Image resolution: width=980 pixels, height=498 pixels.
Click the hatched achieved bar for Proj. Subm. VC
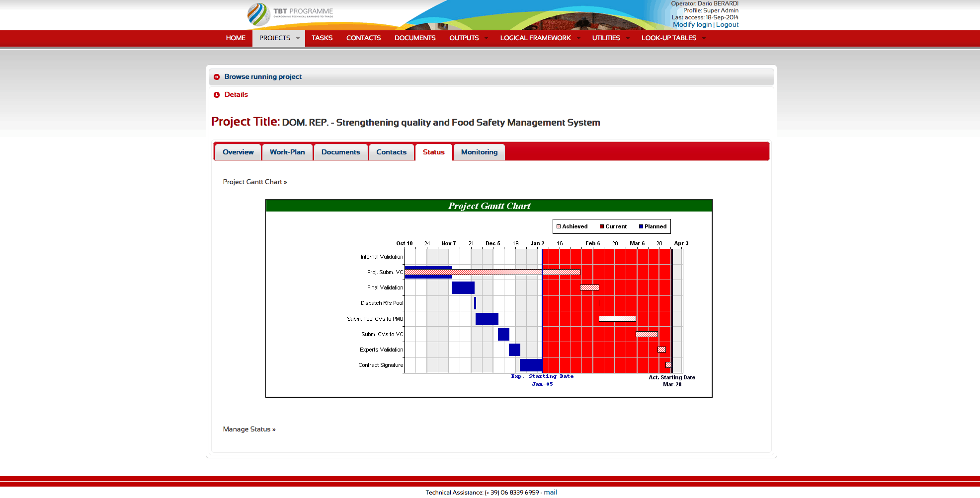[492, 272]
